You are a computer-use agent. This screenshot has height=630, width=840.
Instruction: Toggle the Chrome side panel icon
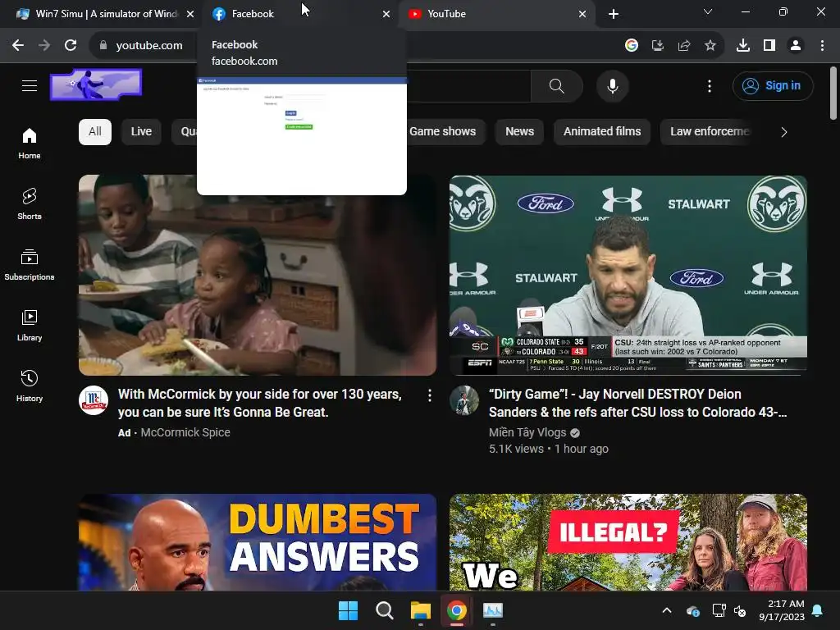coord(769,46)
